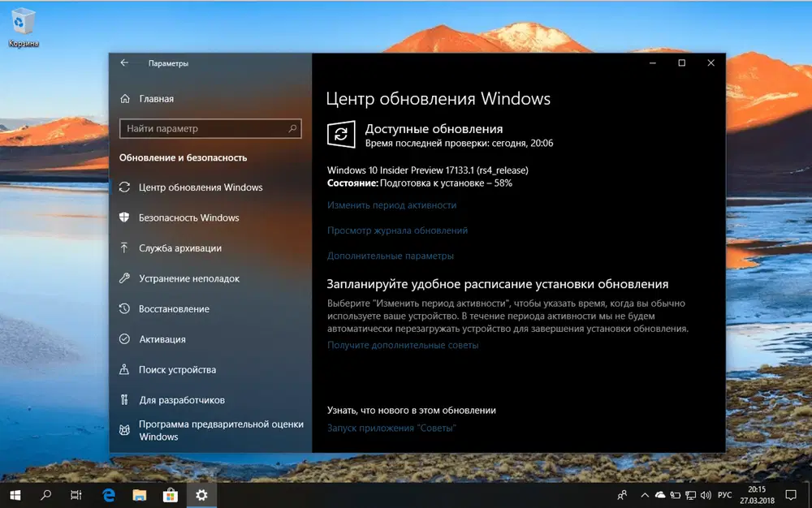
Task: Click the network tray icon
Action: [x=690, y=495]
